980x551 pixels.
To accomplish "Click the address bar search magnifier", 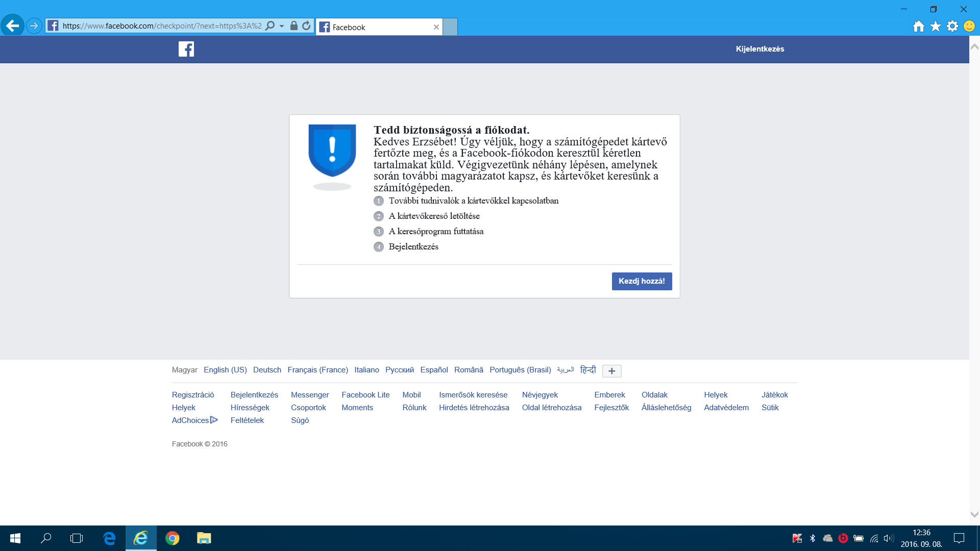I will (271, 26).
